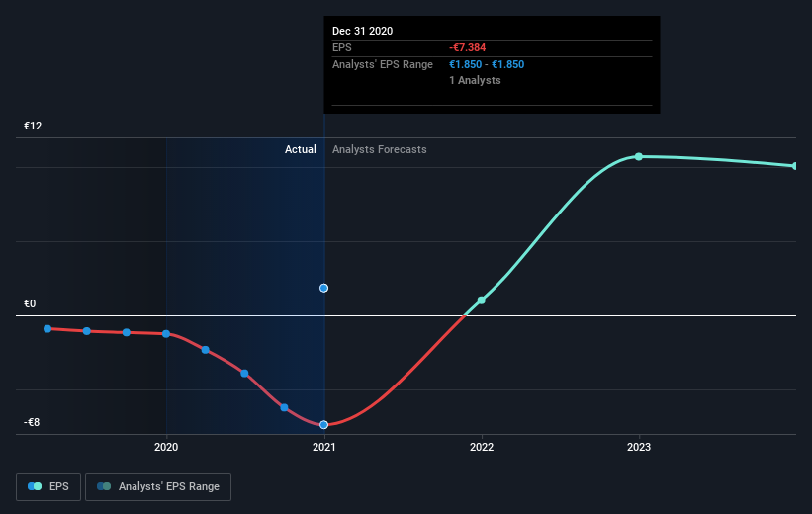Viewport: 812px width, 514px height.
Task: Click the EPS legend color swatch icon
Action: 35,486
